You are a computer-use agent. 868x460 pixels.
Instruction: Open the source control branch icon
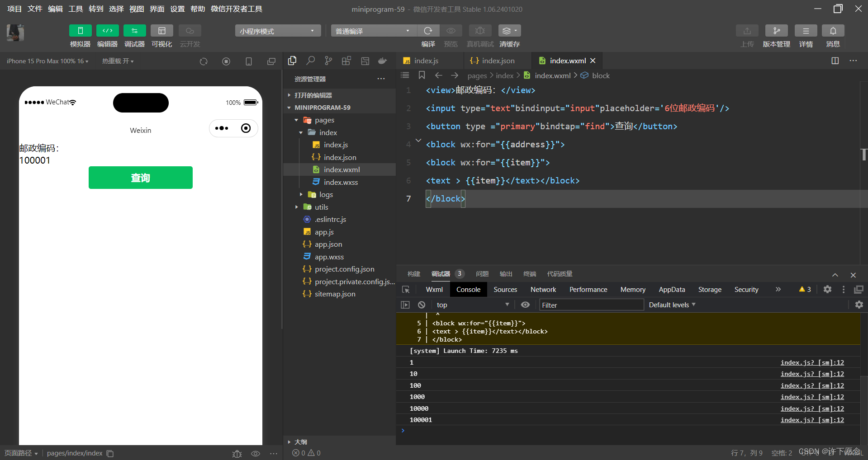point(328,61)
